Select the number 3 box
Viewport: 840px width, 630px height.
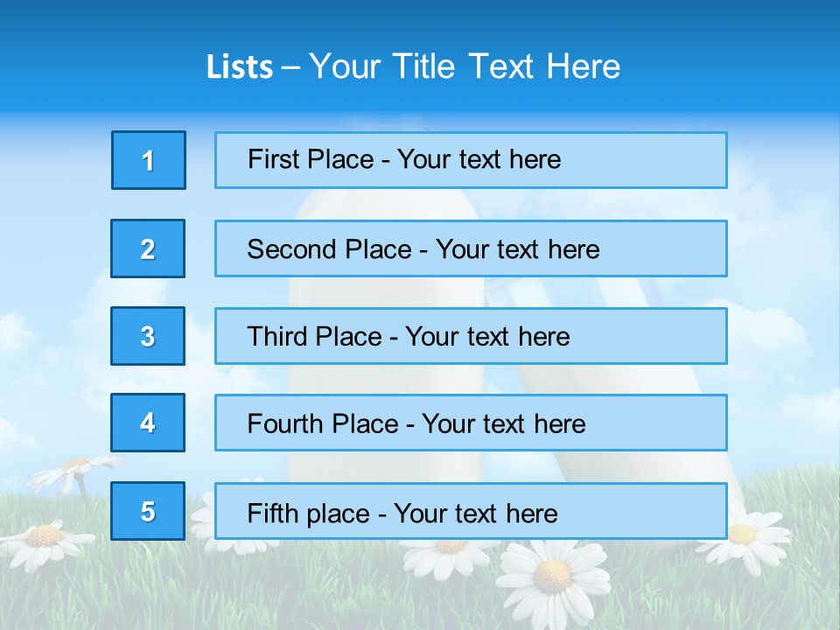[148, 336]
